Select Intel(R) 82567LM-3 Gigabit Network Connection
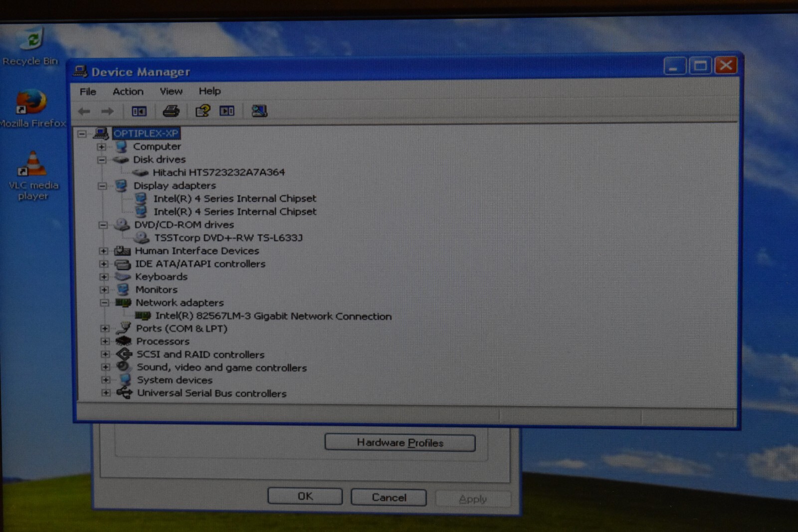Viewport: 798px width, 532px height. (x=273, y=316)
